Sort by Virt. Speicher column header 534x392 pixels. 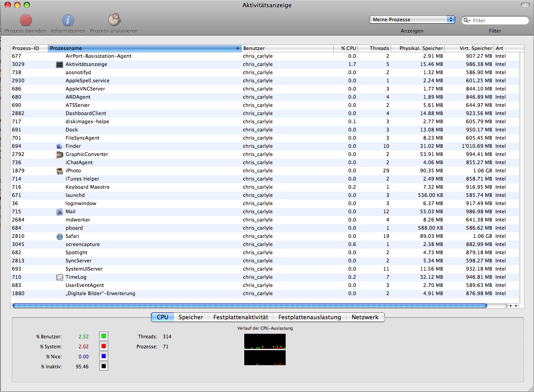coord(469,48)
